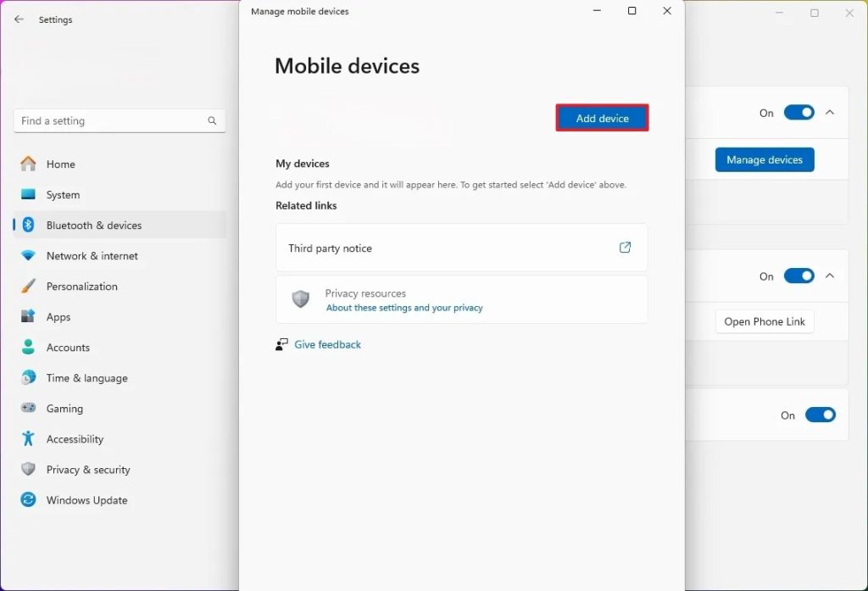Select the Bluetooth & devices icon
Screen dimensions: 868x591
coord(28,225)
